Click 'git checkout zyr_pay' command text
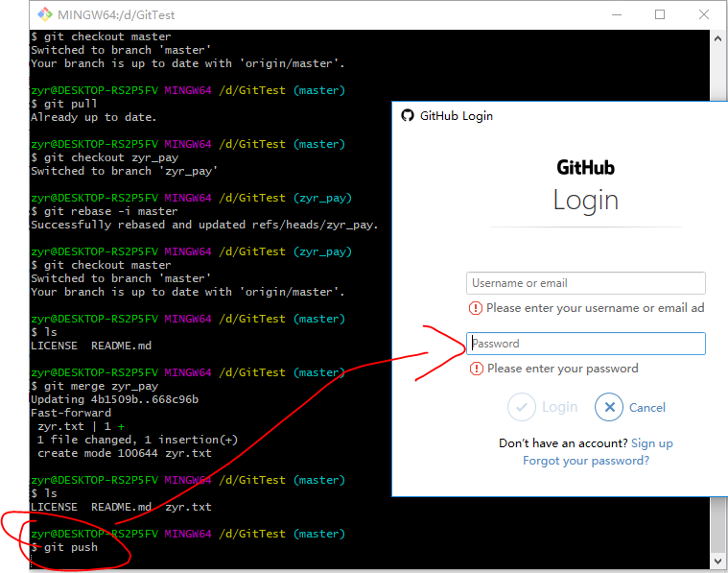 point(105,157)
